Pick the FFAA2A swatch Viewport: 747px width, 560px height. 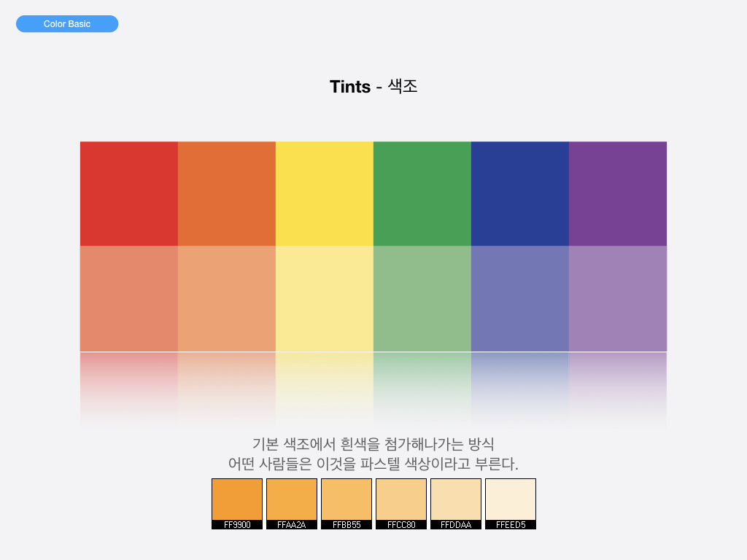(292, 500)
